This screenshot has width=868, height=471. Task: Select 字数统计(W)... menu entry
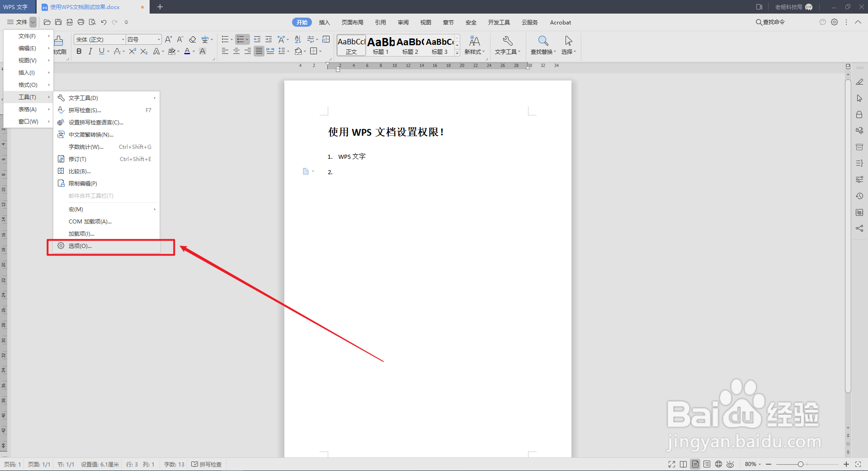point(107,147)
